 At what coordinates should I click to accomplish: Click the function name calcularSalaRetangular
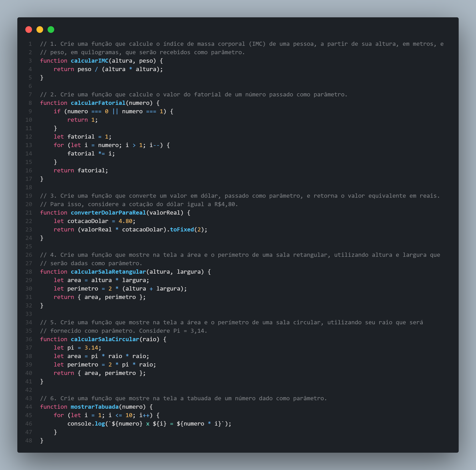(x=108, y=272)
